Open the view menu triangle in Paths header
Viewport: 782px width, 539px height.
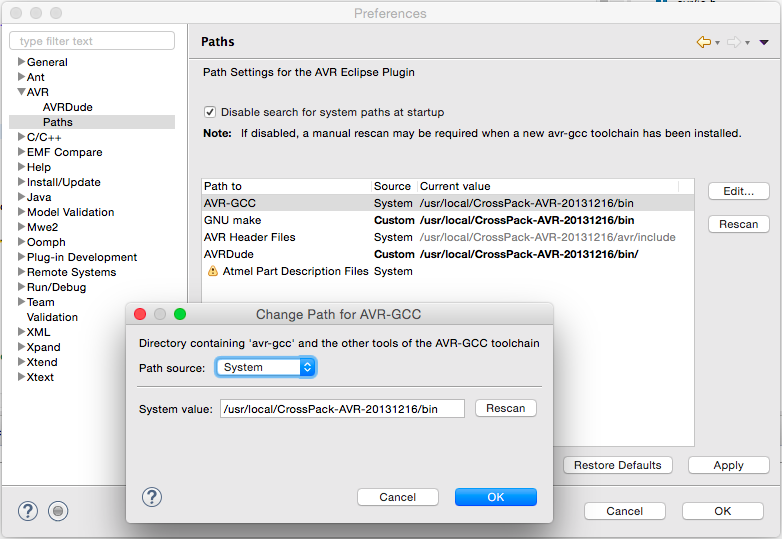[764, 42]
